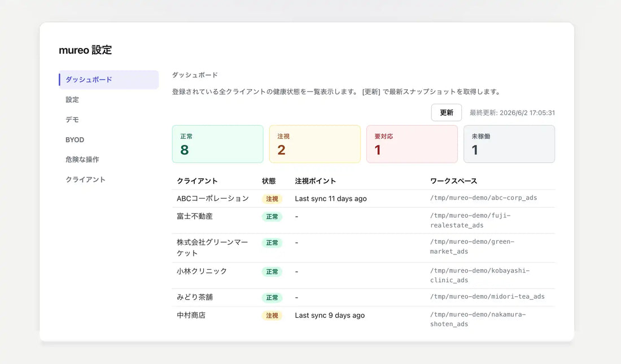
Task: Select the 正常 summary card showing 8
Action: pyautogui.click(x=218, y=144)
